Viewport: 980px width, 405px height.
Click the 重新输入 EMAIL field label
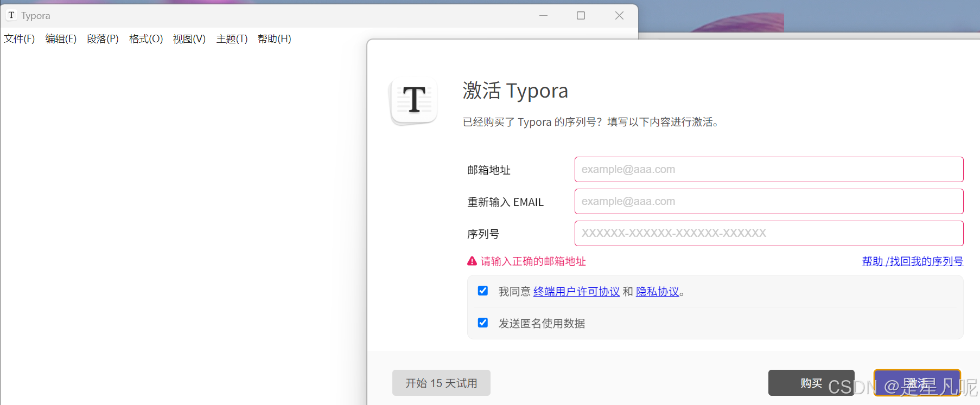pos(505,202)
